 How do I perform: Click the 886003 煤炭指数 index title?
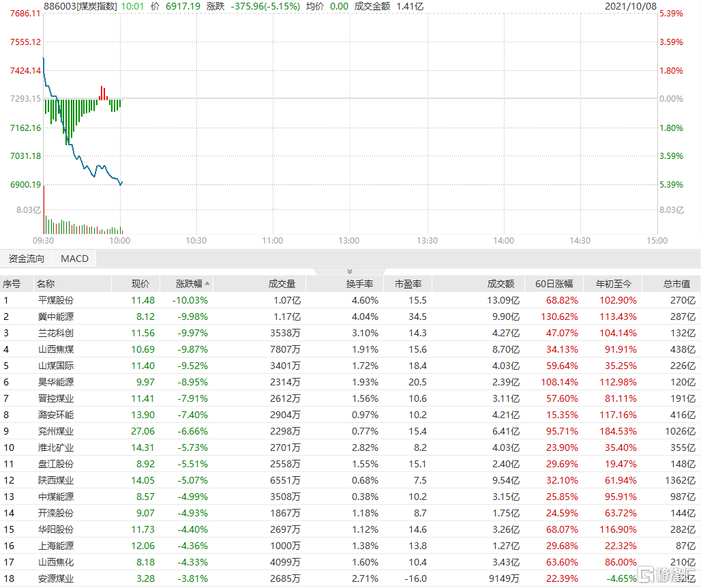pyautogui.click(x=80, y=6)
